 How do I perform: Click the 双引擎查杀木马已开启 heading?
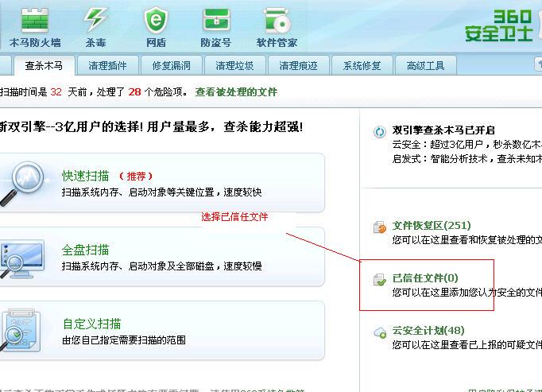[443, 130]
